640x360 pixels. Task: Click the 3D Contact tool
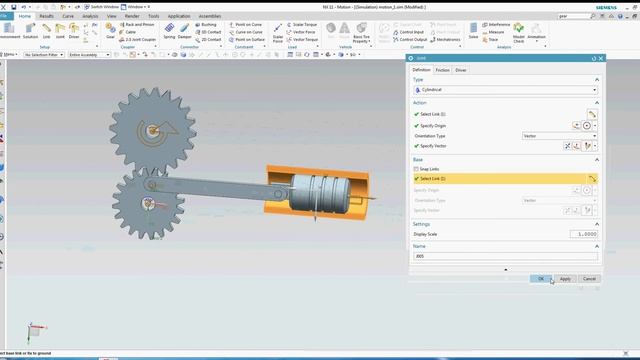tap(208, 32)
